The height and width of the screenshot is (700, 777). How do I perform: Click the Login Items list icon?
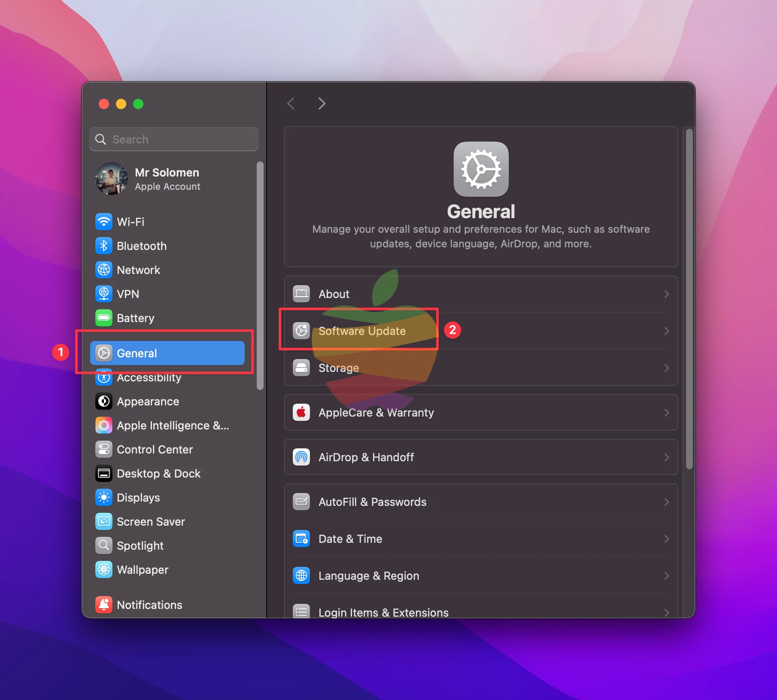click(x=301, y=612)
